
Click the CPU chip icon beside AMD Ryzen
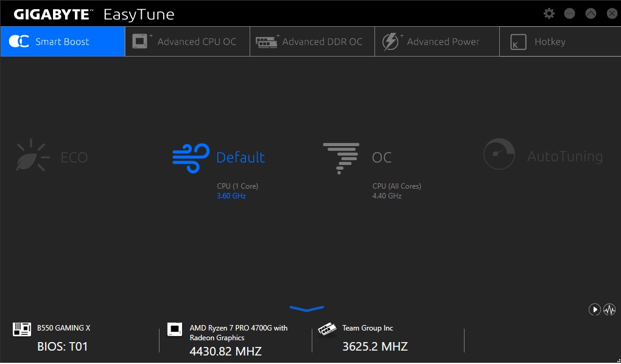click(175, 329)
